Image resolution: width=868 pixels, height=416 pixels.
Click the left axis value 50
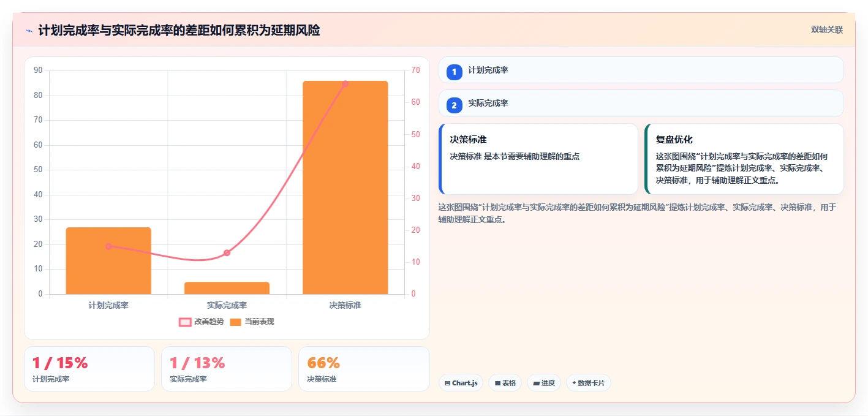(x=38, y=170)
